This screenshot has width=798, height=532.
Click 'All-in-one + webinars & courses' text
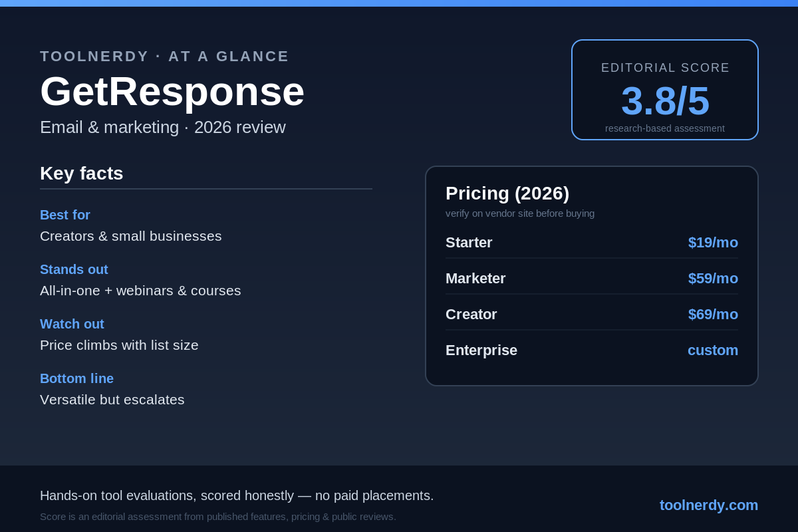tap(140, 291)
